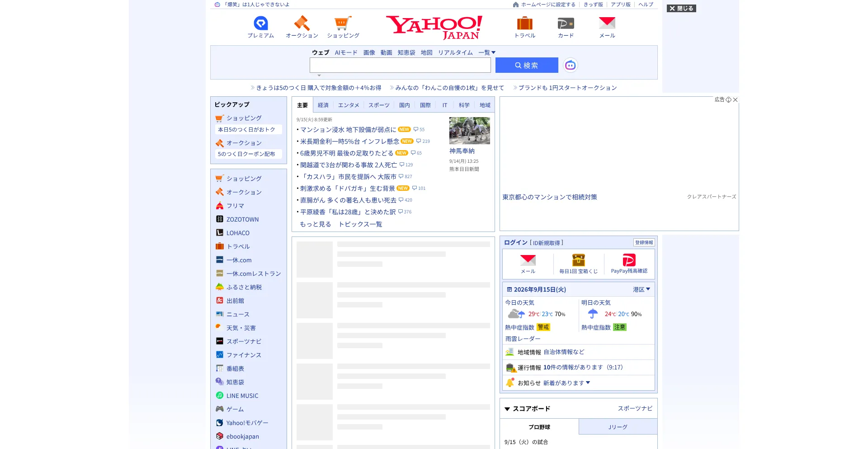Open the 東京都心のマンションで相続対策 ad link
868x449 pixels.
click(x=550, y=197)
